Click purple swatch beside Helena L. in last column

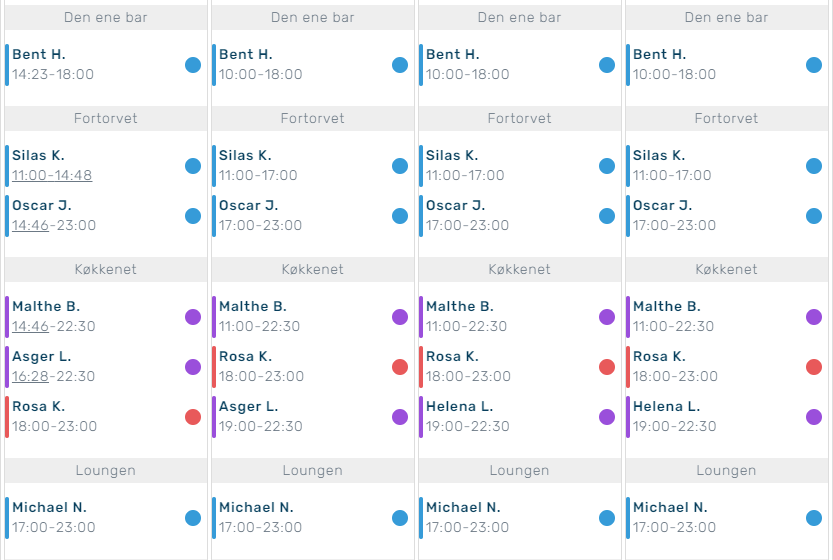point(814,417)
